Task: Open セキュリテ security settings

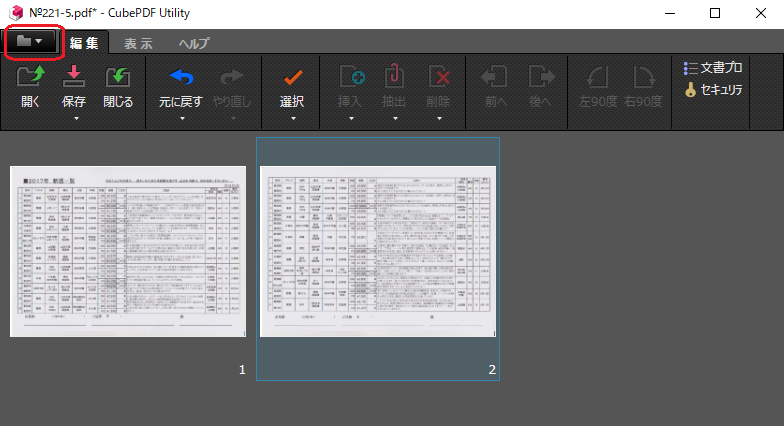Action: [712, 90]
